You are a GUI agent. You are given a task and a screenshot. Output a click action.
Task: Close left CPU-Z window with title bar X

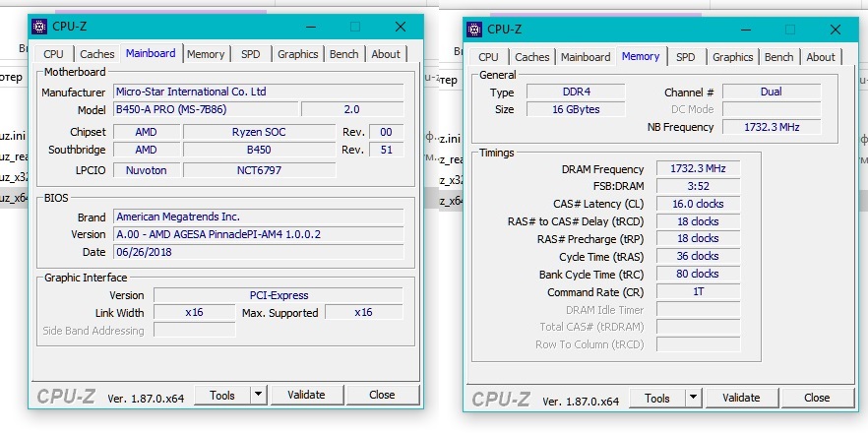coord(401,27)
